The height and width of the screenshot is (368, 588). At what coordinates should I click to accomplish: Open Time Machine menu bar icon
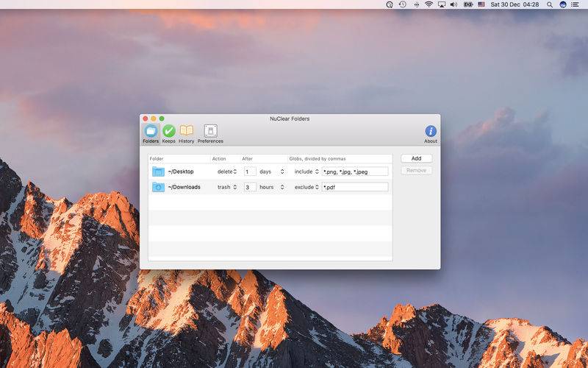[402, 4]
